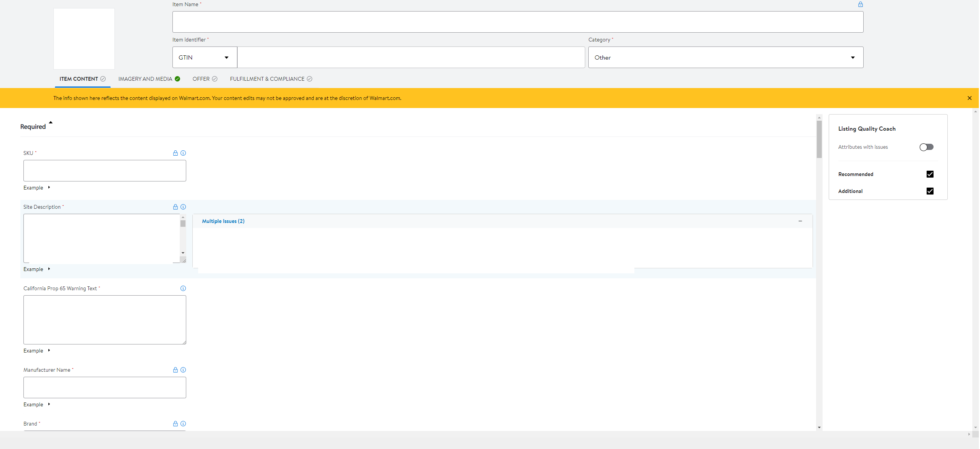Click the California Prop 65 info icon

(183, 288)
